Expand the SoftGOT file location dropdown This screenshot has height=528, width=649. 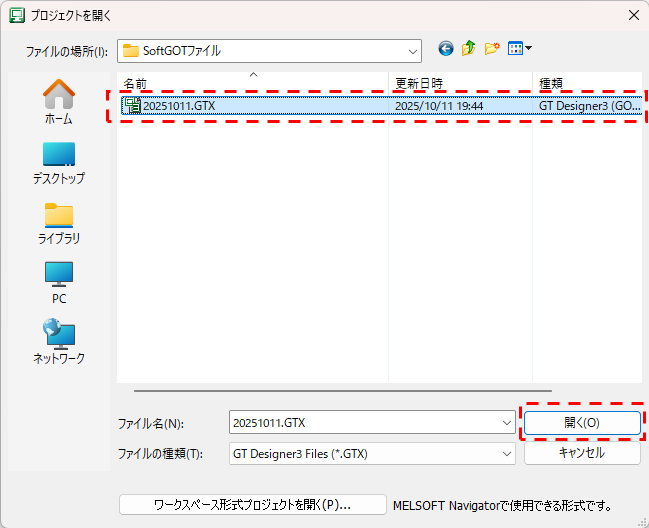coord(412,50)
